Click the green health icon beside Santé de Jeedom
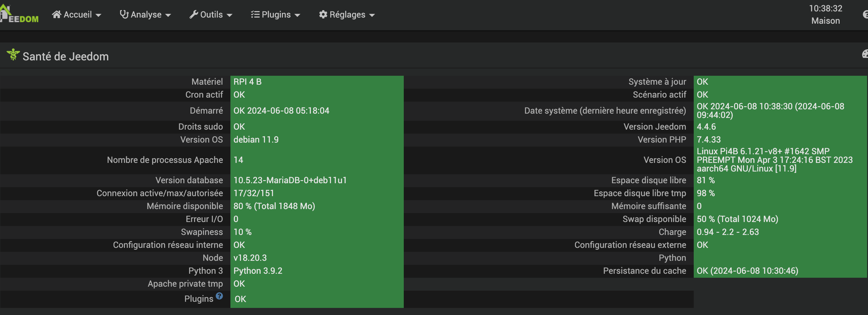This screenshot has height=315, width=868. (x=13, y=55)
